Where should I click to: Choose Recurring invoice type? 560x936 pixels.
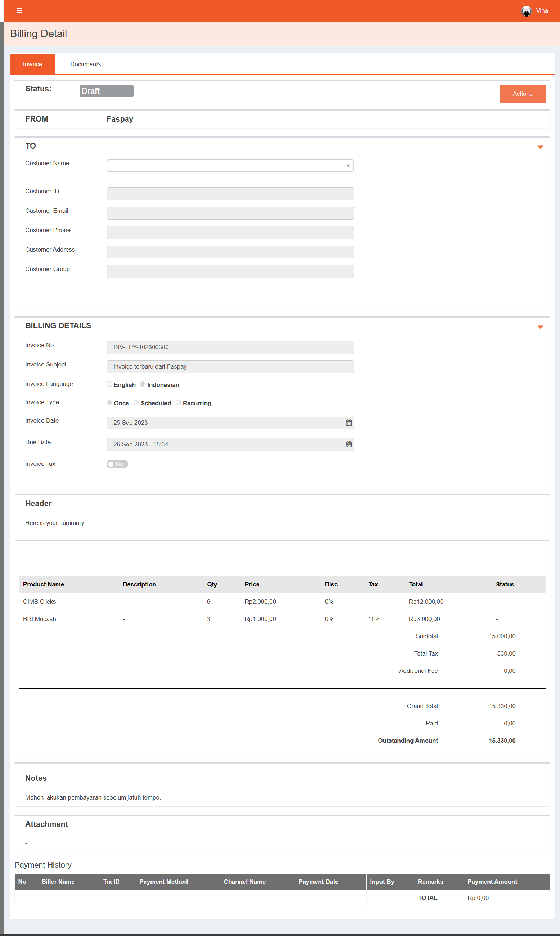tap(178, 403)
